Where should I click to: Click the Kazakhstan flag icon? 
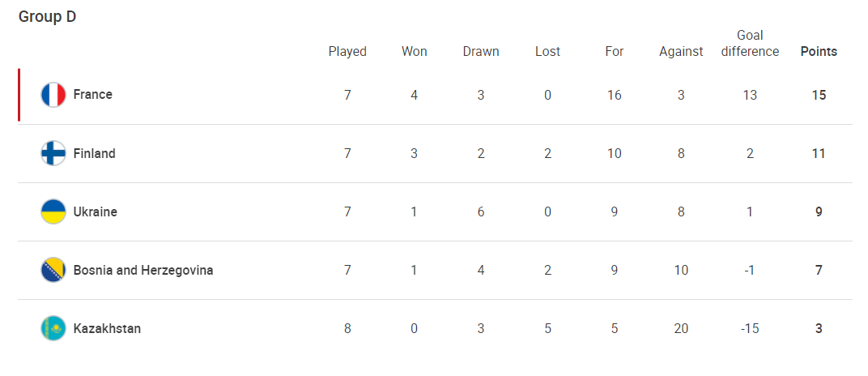pos(53,328)
